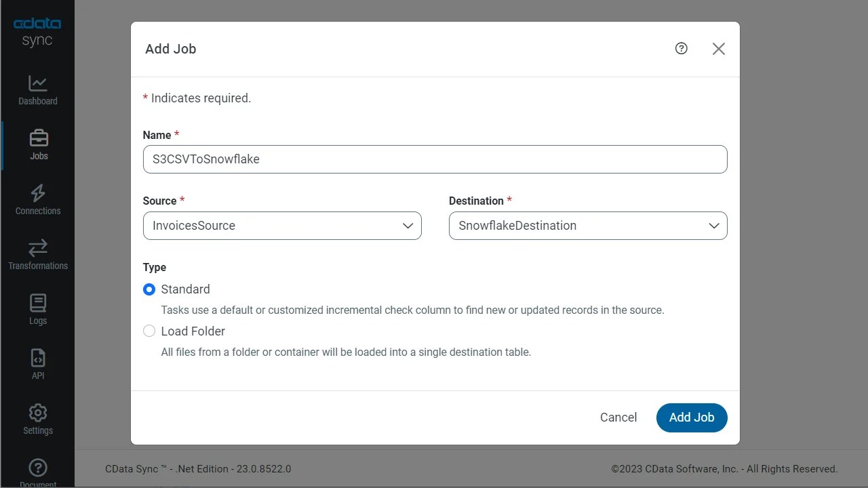Screen dimensions: 868x488
Task: Select the Jobs sidebar icon
Action: [39, 144]
